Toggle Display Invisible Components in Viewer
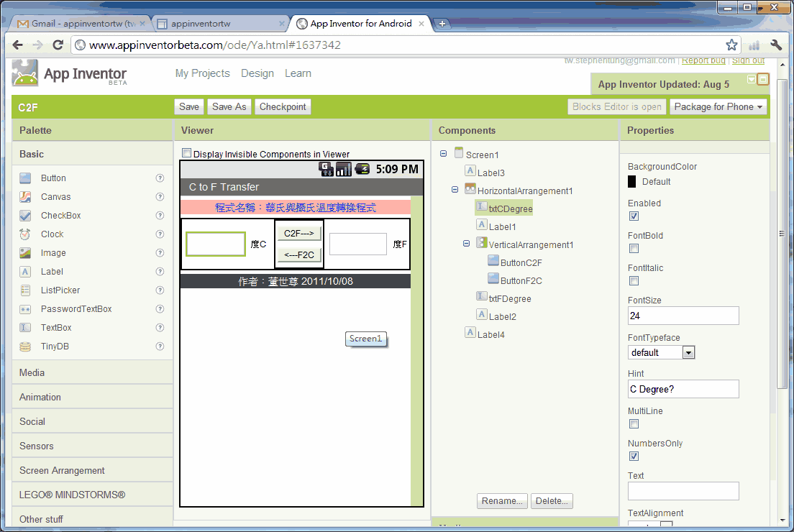794x532 pixels. click(187, 153)
